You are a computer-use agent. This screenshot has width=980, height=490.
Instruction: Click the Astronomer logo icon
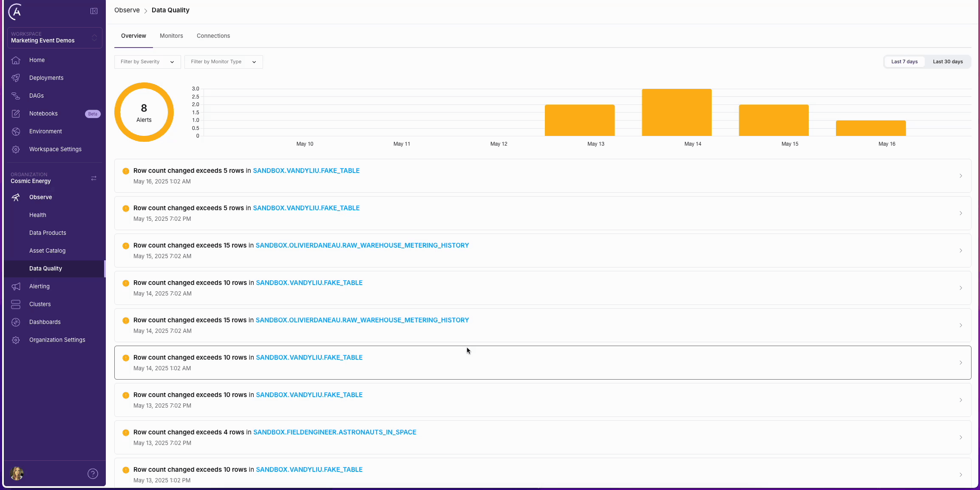tap(15, 11)
